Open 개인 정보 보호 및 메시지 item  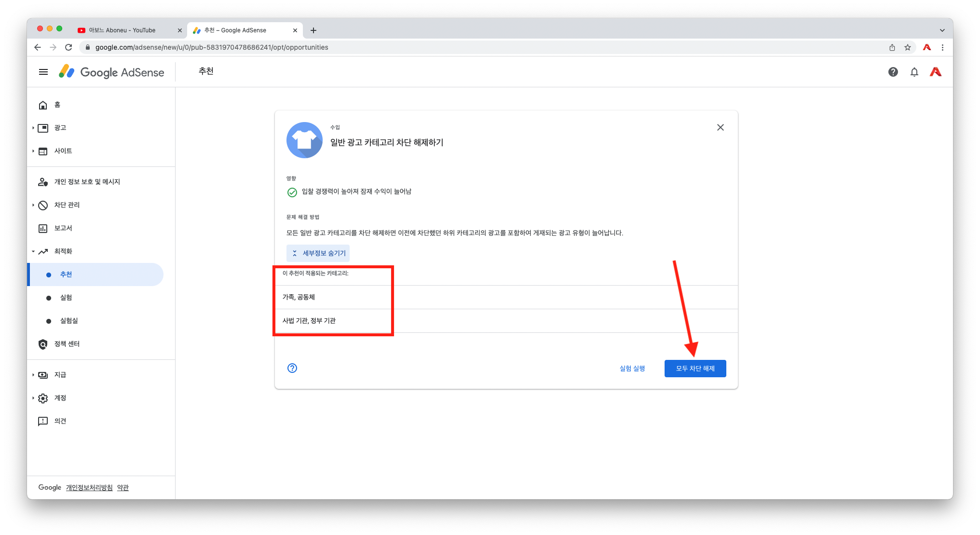coord(87,182)
